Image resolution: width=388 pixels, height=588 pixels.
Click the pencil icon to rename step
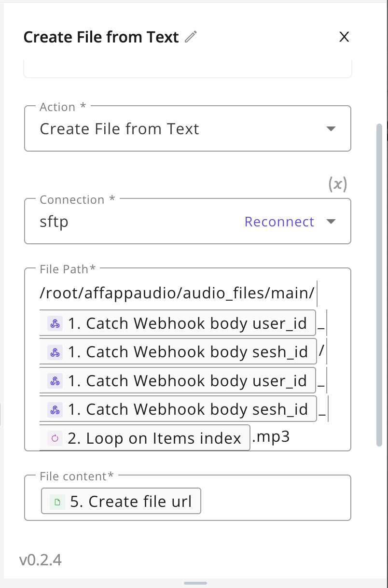(191, 37)
